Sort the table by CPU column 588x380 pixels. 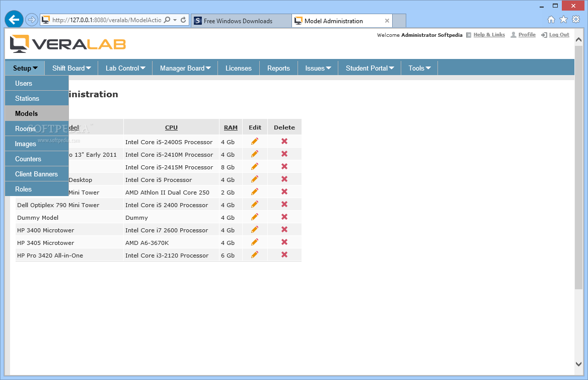171,128
